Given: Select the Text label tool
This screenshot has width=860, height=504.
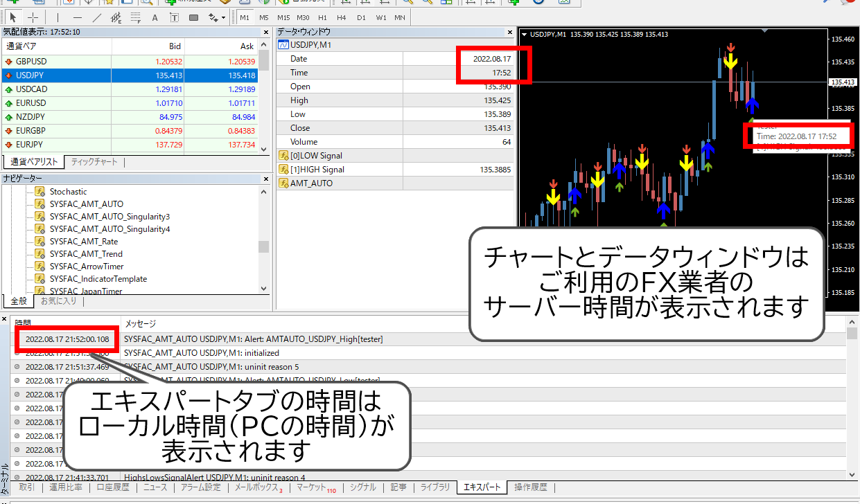Looking at the screenshot, I should [174, 17].
